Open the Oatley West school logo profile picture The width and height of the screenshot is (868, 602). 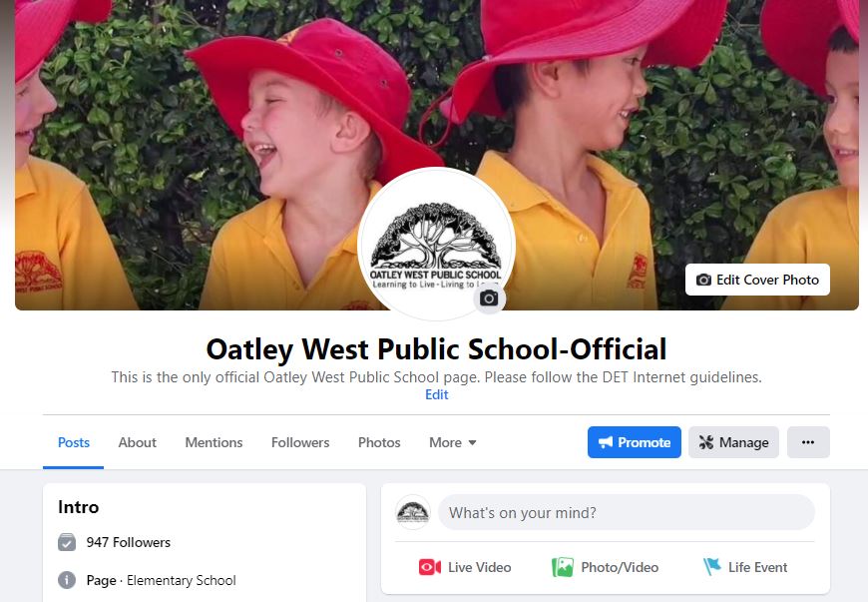[x=436, y=245]
